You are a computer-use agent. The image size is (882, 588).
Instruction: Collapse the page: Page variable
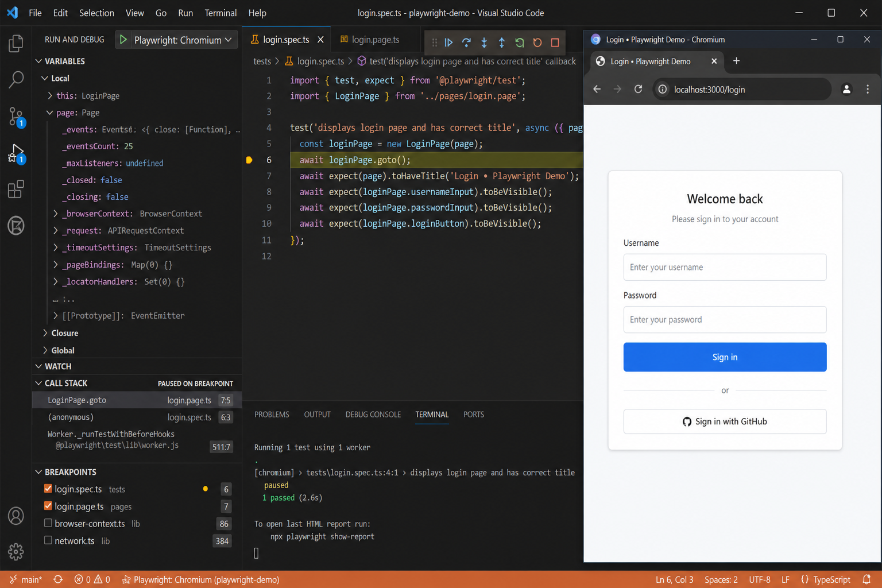(x=50, y=113)
